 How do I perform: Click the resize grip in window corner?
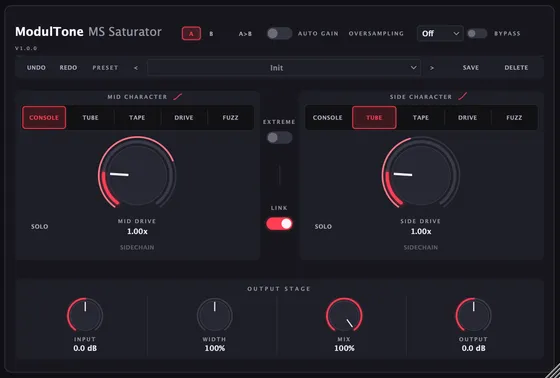coord(553,371)
